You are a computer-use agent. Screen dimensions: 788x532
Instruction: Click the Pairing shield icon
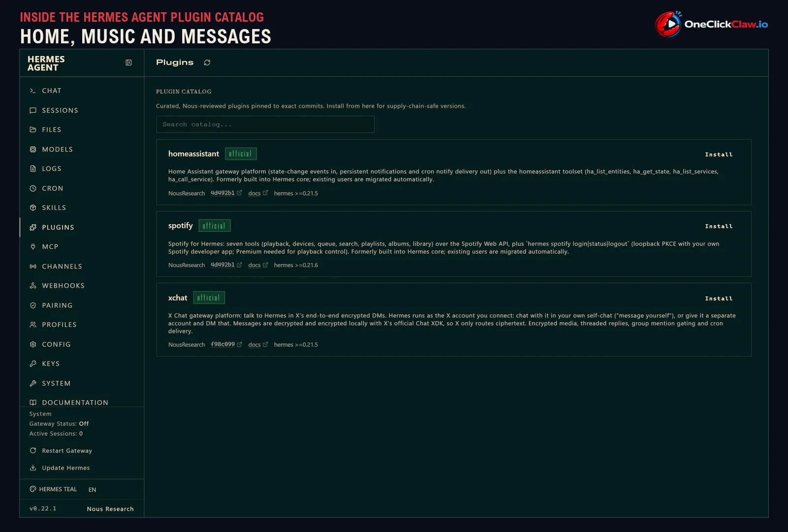(33, 305)
